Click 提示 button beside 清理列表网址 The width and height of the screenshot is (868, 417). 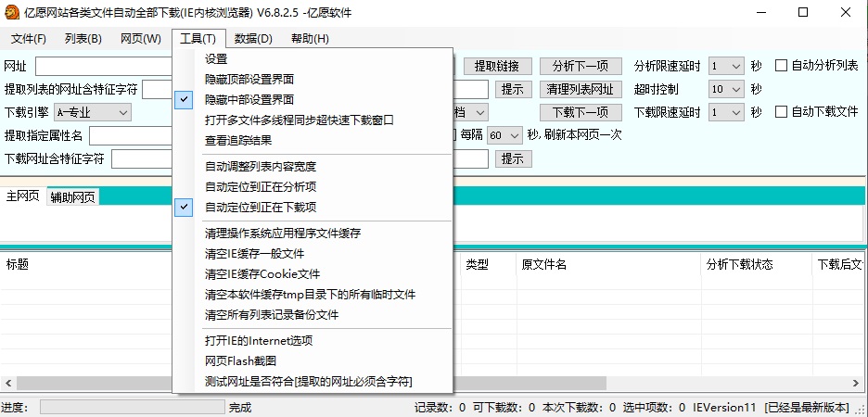(x=513, y=89)
